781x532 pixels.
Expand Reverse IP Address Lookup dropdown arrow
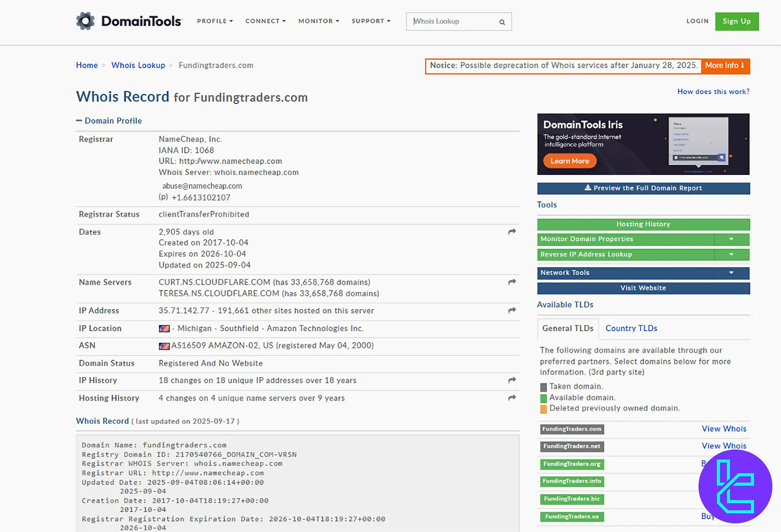pos(731,254)
